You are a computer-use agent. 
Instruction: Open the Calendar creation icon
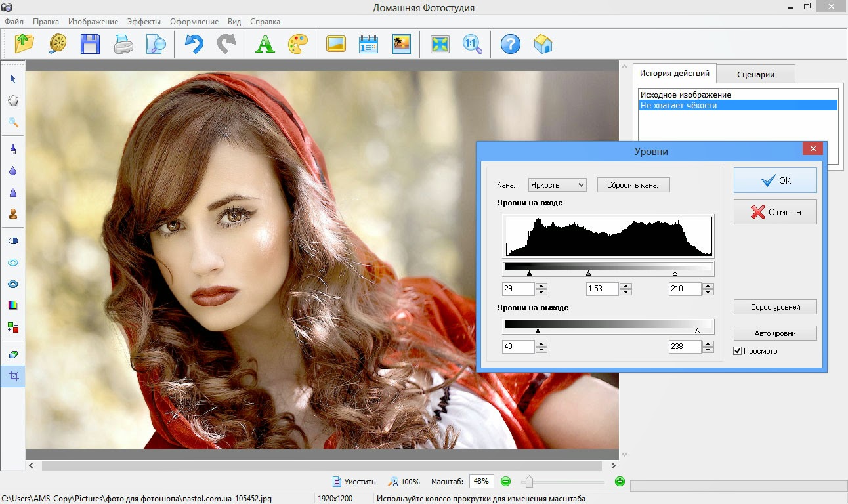369,44
